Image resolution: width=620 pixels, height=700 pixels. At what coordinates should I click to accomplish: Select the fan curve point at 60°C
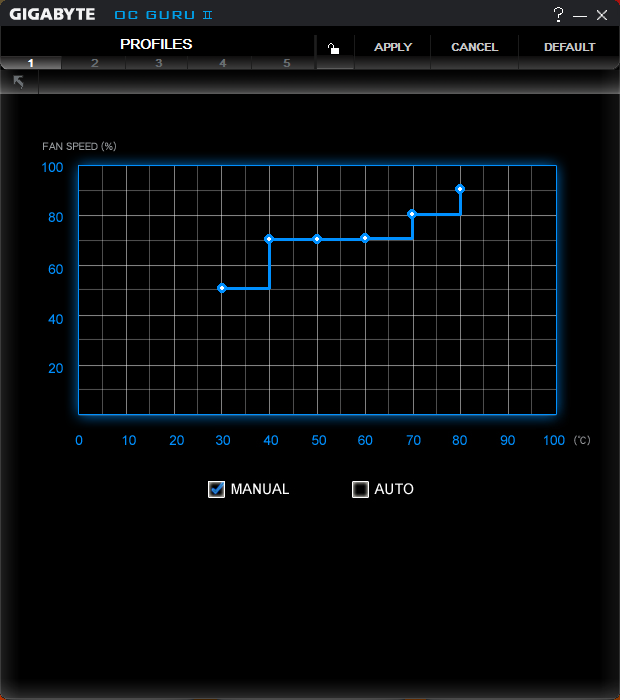365,238
